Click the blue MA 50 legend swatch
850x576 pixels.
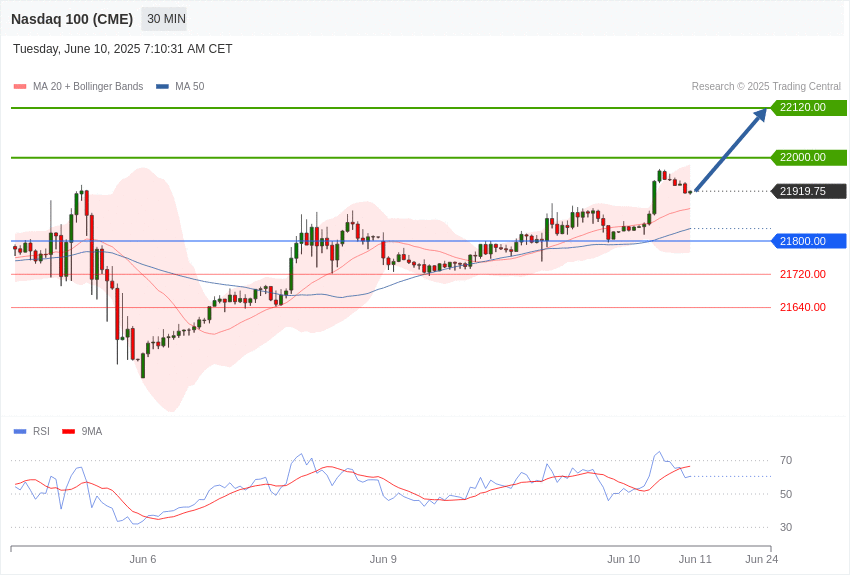[163, 87]
